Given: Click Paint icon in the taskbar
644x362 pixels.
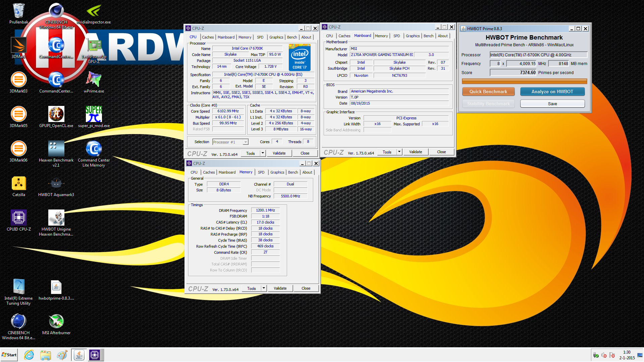Looking at the screenshot, I should (x=62, y=355).
